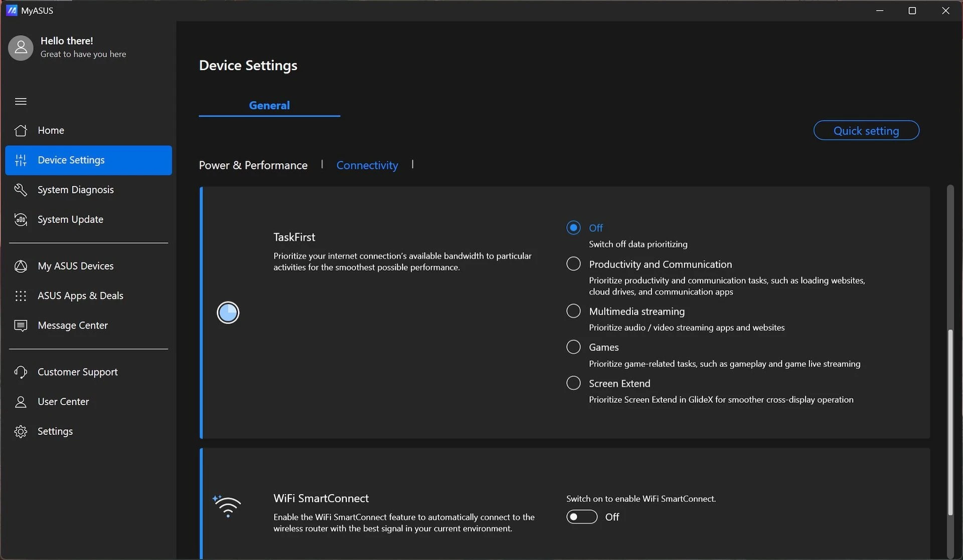Select Productivity and Communication radio option
This screenshot has height=560, width=963.
[x=573, y=264]
